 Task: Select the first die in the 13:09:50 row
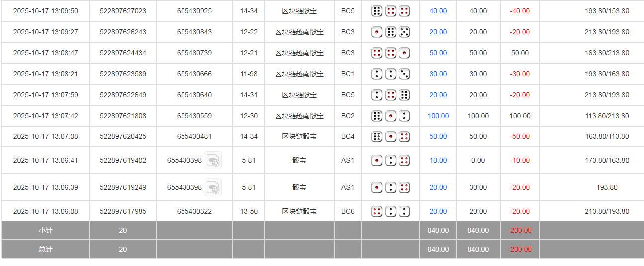377,11
